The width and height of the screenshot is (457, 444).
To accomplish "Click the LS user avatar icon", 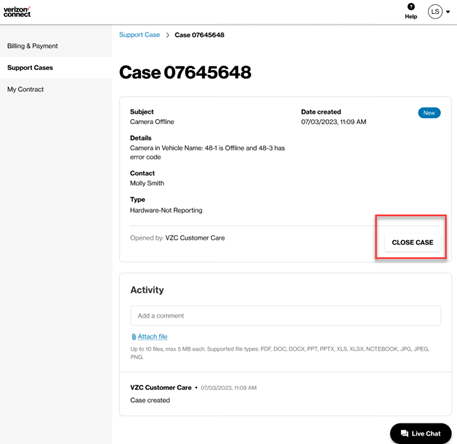I will [435, 12].
